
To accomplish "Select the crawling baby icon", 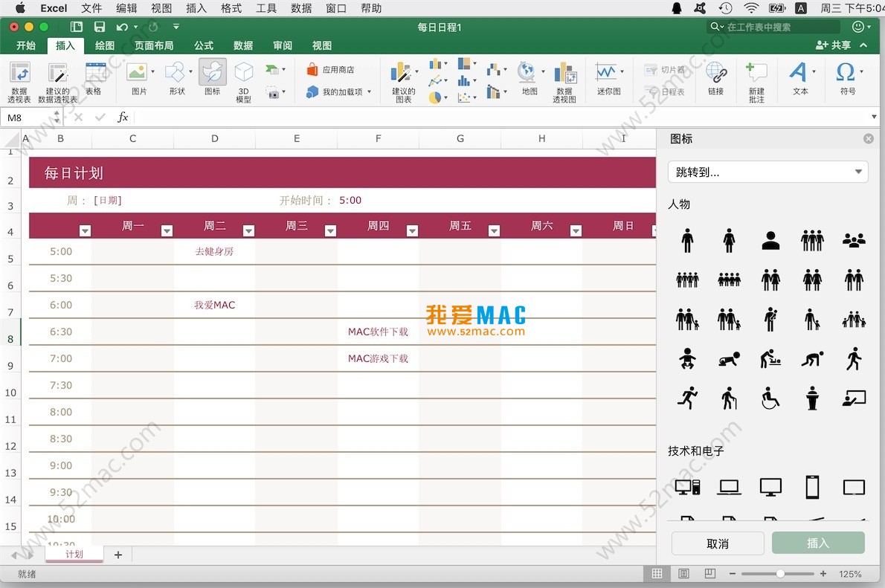I will coord(729,359).
